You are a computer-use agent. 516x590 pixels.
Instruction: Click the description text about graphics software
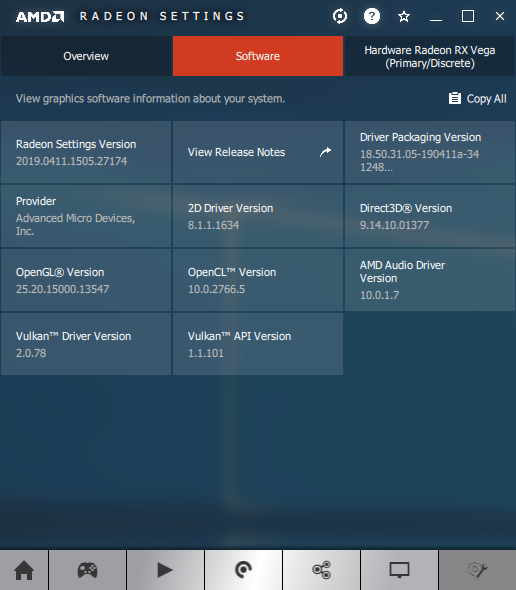coord(151,99)
